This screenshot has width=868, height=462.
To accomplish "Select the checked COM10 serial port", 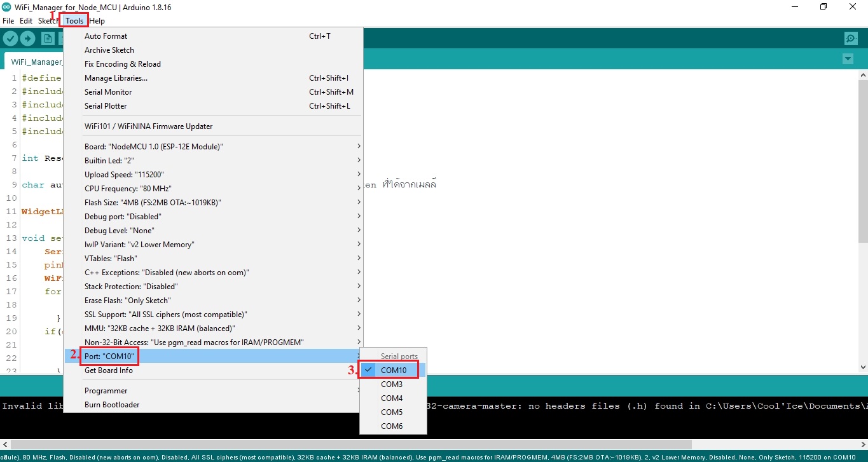I will 393,370.
